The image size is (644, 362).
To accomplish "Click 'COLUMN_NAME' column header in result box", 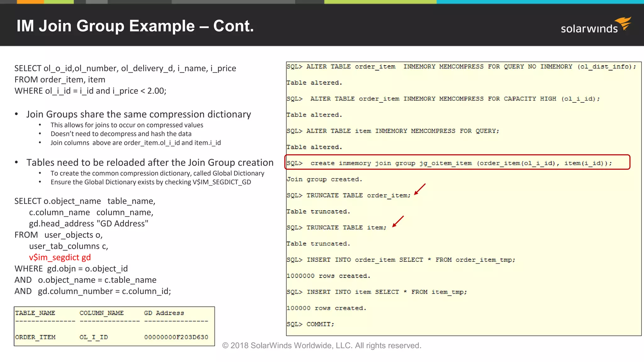I will tap(102, 313).
